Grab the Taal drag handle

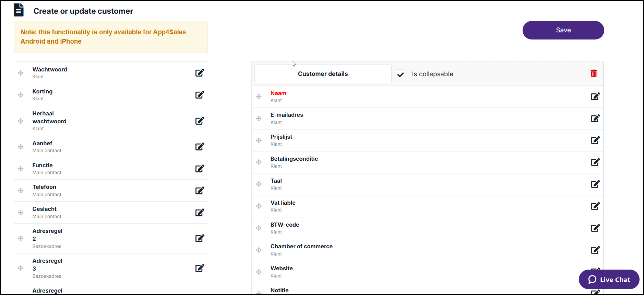[x=259, y=184]
